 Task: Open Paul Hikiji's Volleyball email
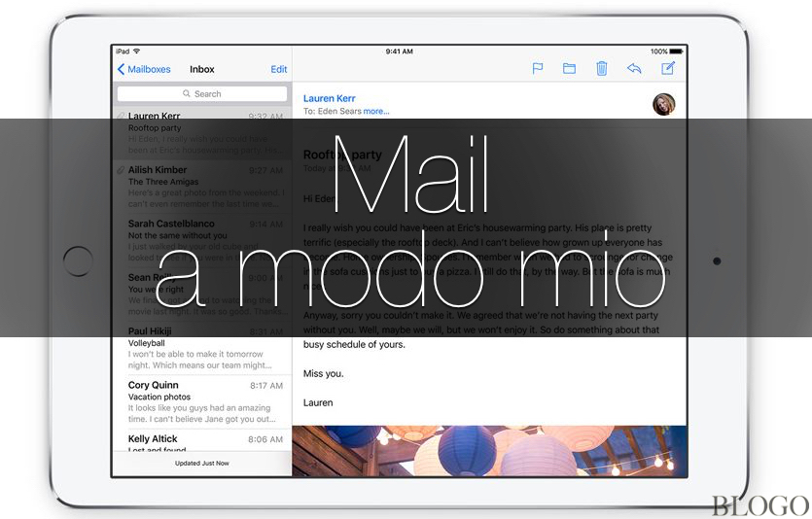pos(202,348)
